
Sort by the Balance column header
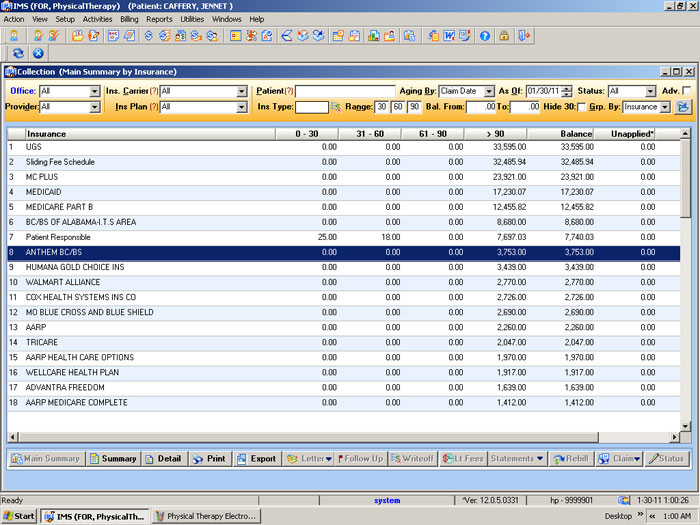[x=560, y=134]
